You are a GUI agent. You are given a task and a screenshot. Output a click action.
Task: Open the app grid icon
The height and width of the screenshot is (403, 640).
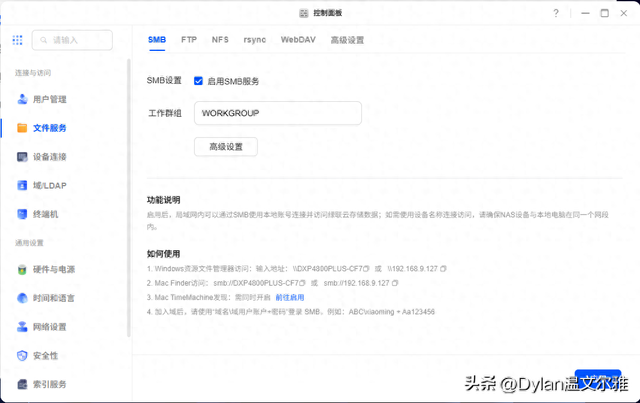[18, 40]
